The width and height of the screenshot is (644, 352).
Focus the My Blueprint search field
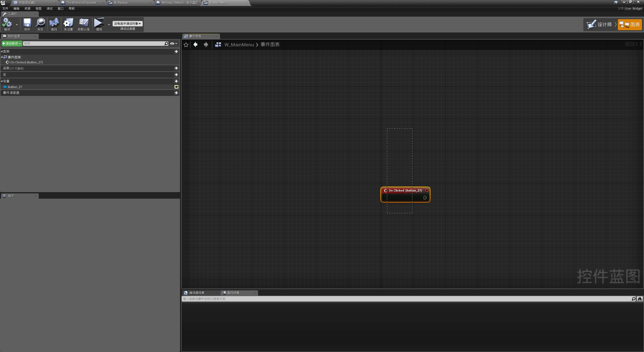coord(93,44)
